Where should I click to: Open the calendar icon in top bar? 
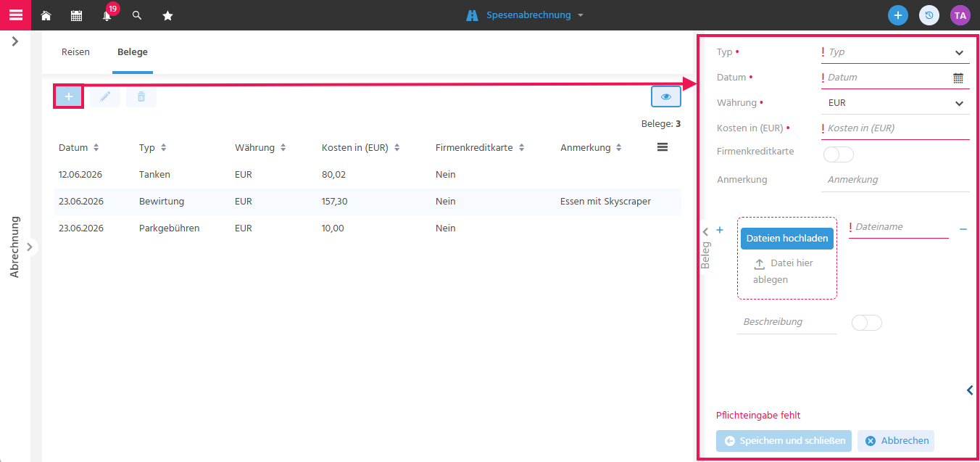pos(76,15)
